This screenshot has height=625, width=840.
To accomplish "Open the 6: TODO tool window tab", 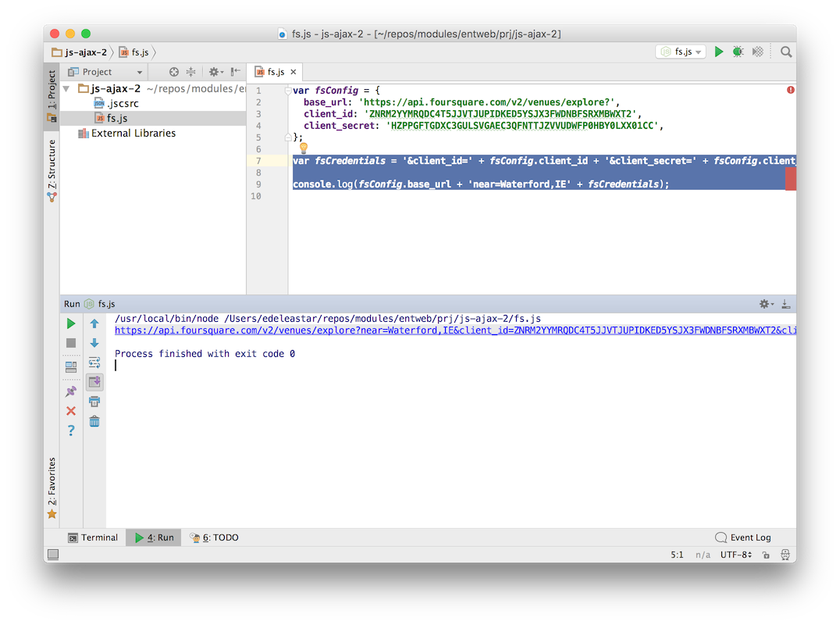I will (x=214, y=537).
